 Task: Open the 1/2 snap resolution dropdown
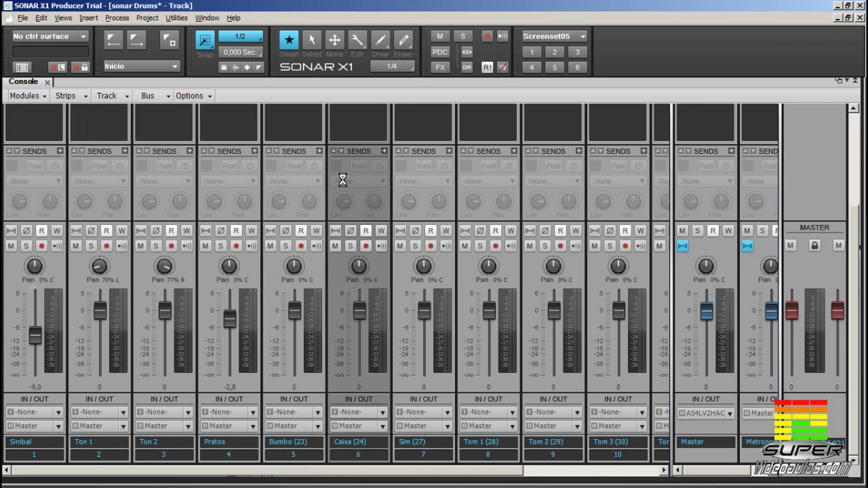pos(241,37)
